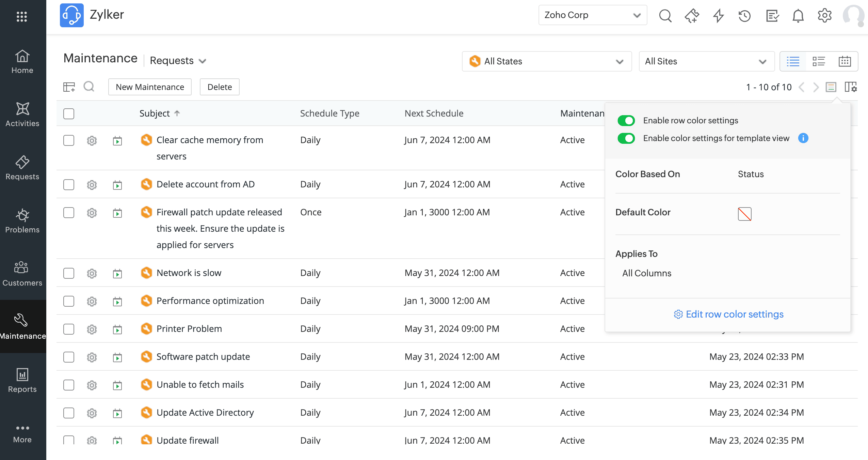This screenshot has width=868, height=460.
Task: Disable the row color settings toggle
Action: 626,121
